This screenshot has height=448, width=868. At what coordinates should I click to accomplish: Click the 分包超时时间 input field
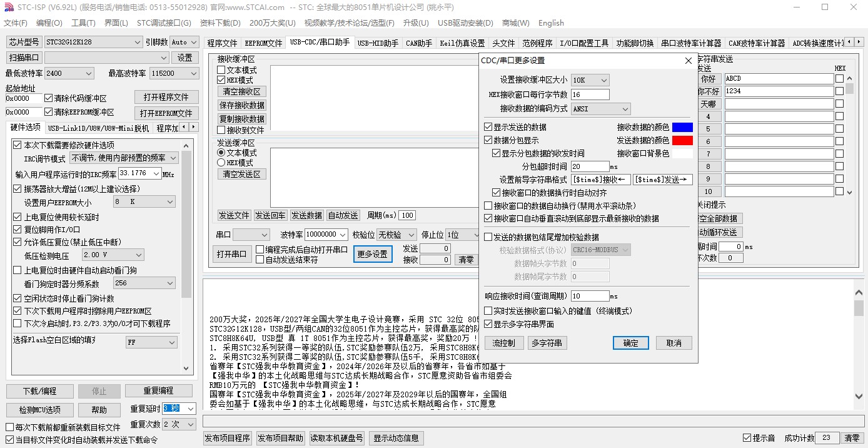(x=589, y=166)
